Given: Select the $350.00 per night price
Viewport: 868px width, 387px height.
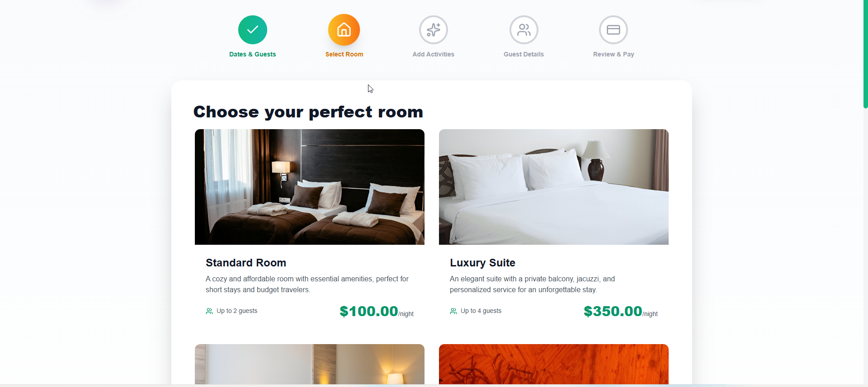Looking at the screenshot, I should point(621,311).
